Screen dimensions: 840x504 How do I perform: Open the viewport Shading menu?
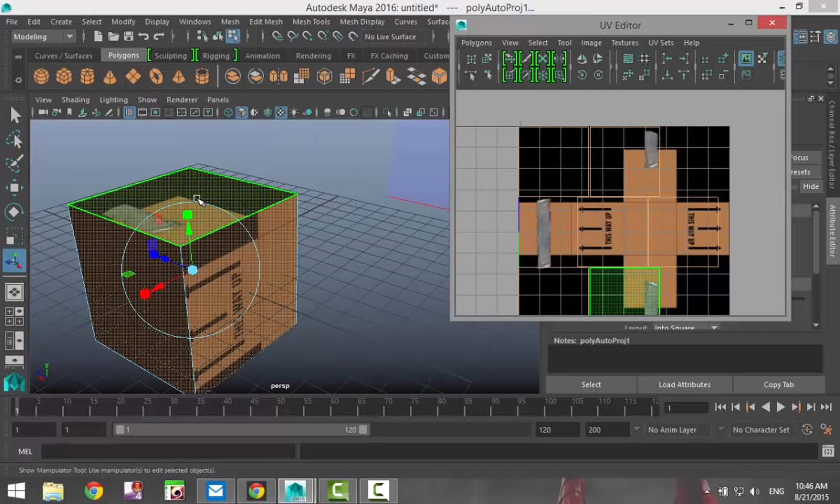pyautogui.click(x=75, y=99)
